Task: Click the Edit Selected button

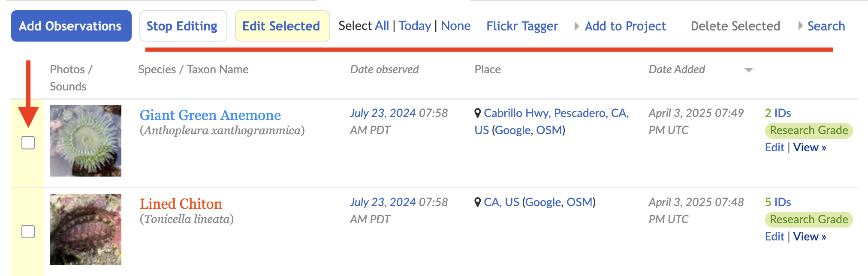Action: (282, 26)
